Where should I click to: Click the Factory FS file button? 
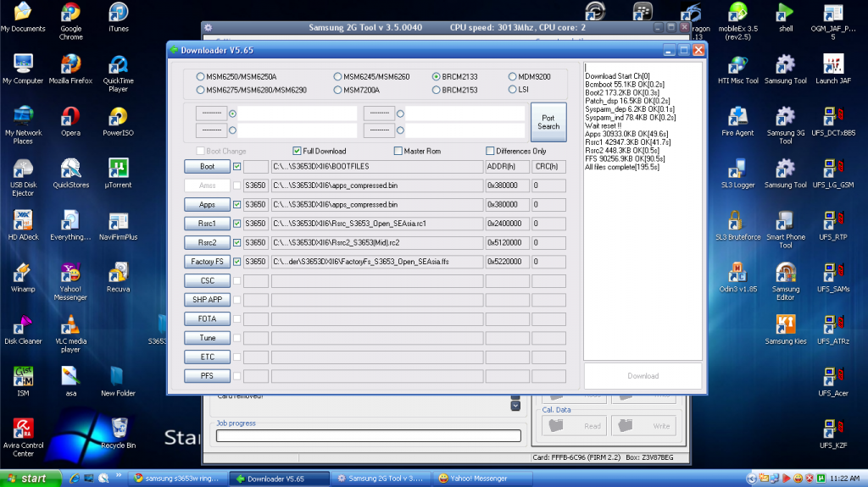(x=207, y=261)
